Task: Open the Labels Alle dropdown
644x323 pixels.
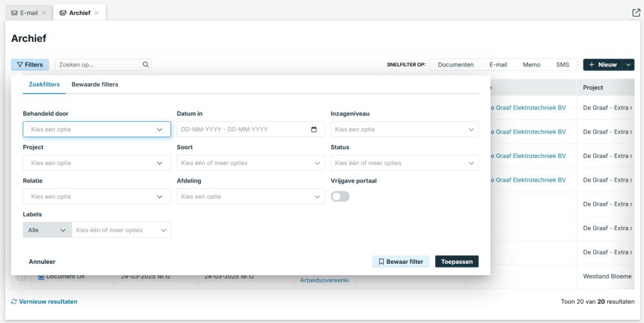Action: point(47,230)
